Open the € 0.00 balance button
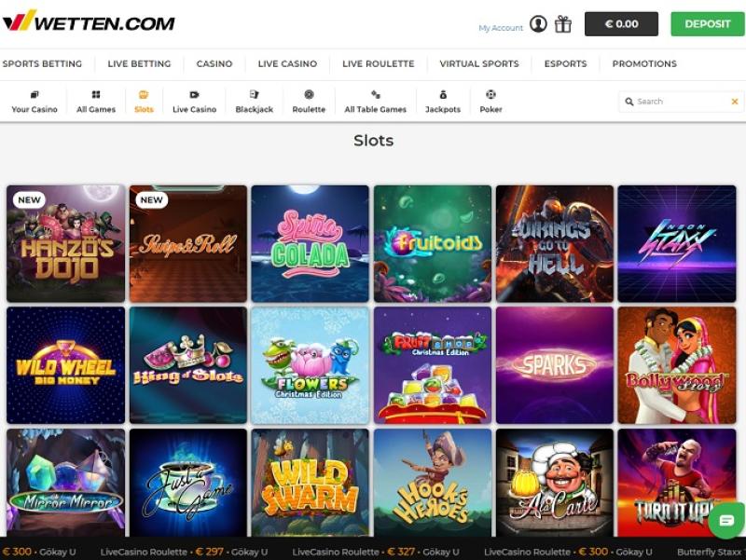 (x=621, y=24)
